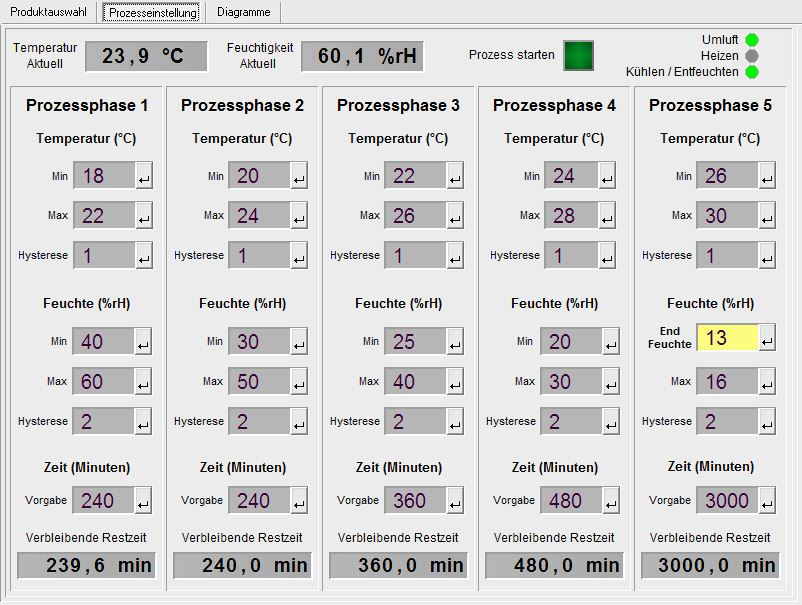Open the Diagramme tab

(x=244, y=12)
